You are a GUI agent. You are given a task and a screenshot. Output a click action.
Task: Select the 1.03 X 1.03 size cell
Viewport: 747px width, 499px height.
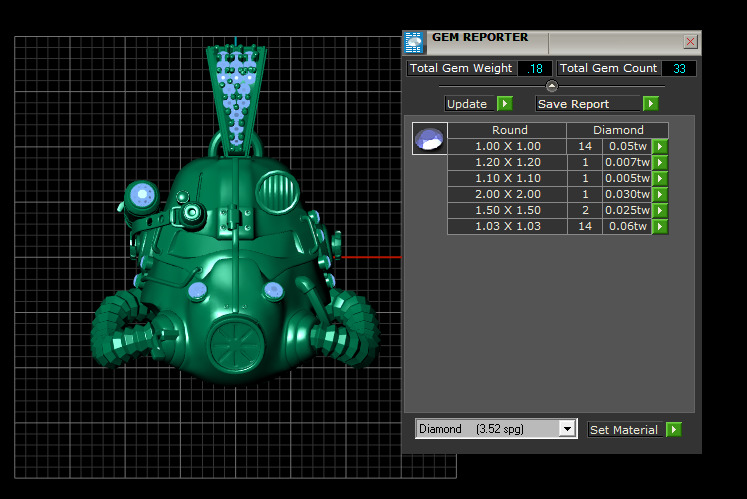click(x=507, y=226)
